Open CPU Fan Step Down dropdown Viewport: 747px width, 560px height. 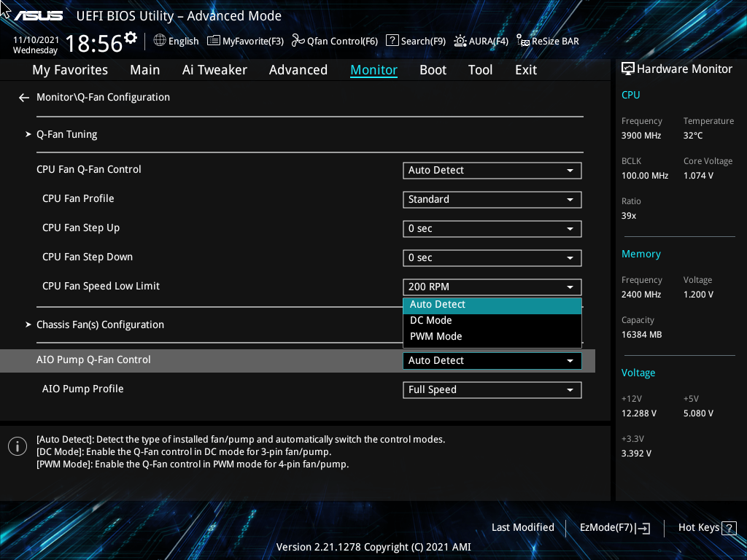click(x=492, y=257)
